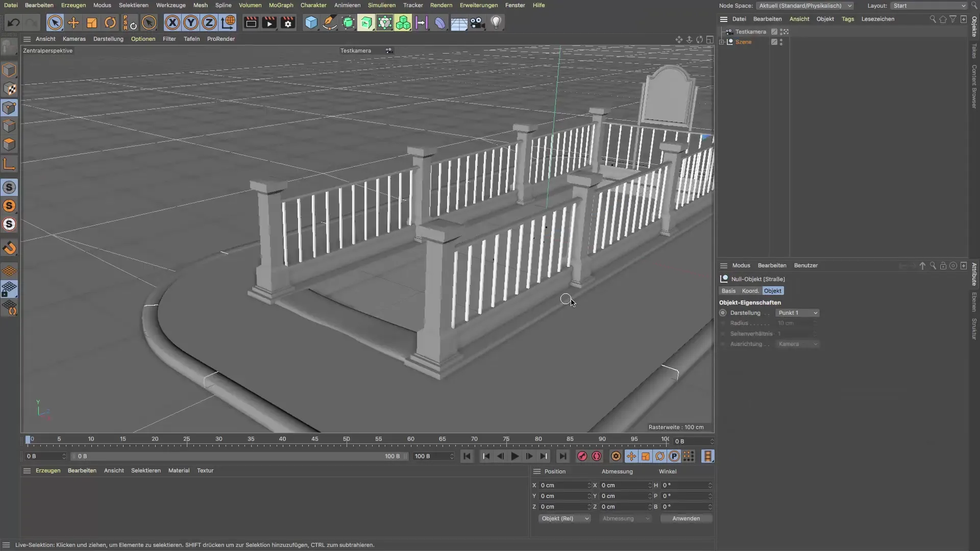980x551 pixels.
Task: Open the render settings clapperboard icon
Action: (288, 22)
